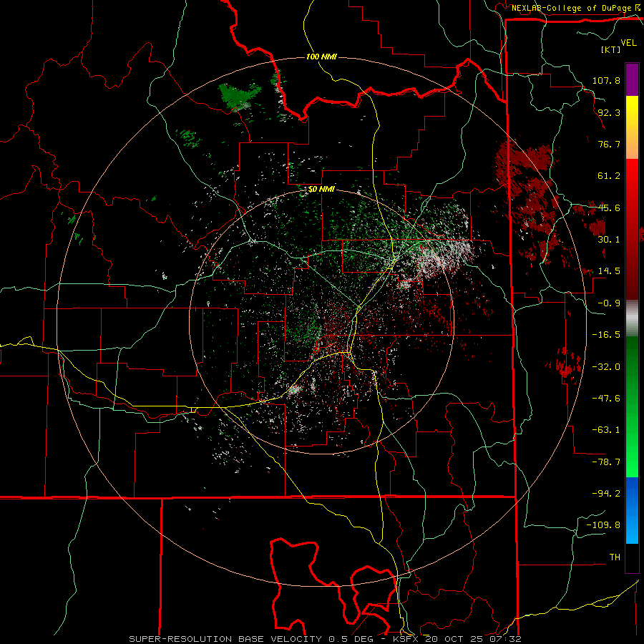This screenshot has width=644, height=644.
Task: Click the -109.8 velocity scale value
Action: (x=603, y=525)
